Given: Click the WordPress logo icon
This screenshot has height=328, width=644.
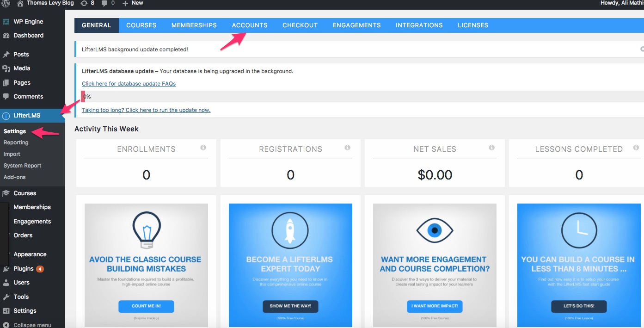Looking at the screenshot, I should pyautogui.click(x=6, y=3).
